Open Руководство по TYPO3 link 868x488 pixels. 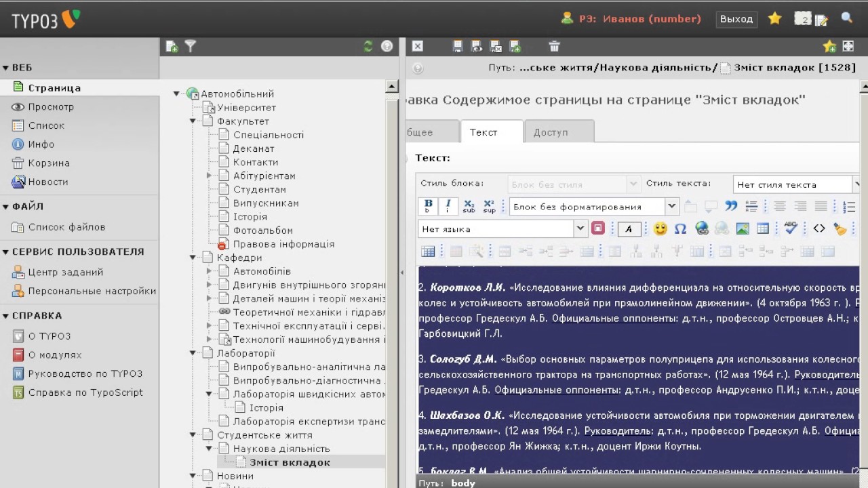click(x=85, y=373)
